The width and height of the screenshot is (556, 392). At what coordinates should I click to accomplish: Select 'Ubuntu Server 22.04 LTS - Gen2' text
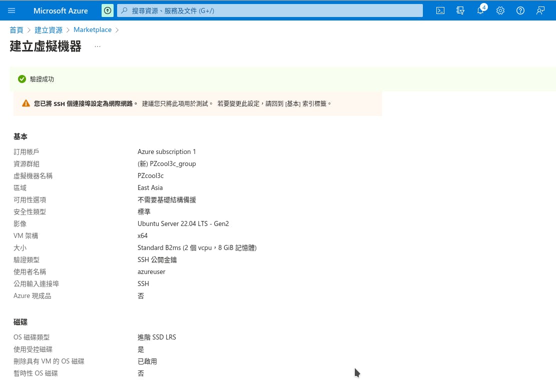coord(183,223)
